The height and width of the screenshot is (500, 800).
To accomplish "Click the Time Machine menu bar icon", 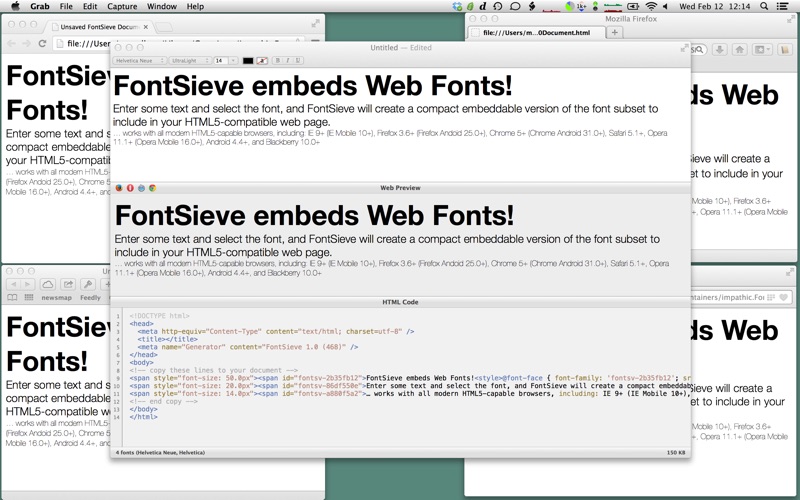I will 498,6.
